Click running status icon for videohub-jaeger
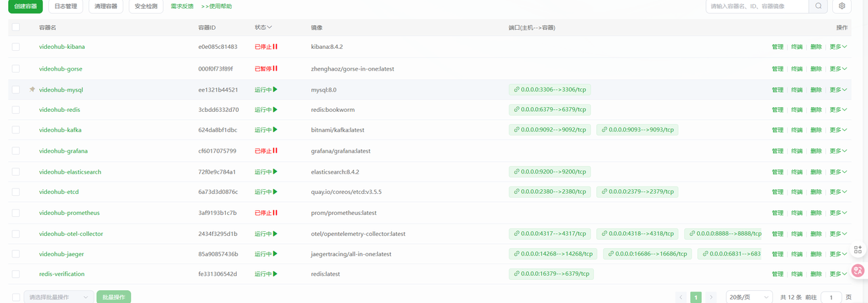868x303 pixels. coord(275,254)
